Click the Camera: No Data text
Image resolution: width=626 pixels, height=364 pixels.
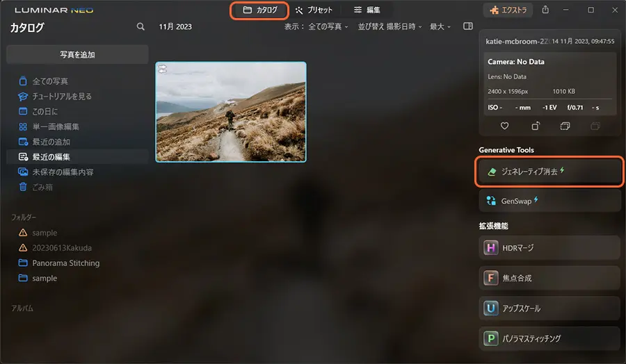pos(516,62)
